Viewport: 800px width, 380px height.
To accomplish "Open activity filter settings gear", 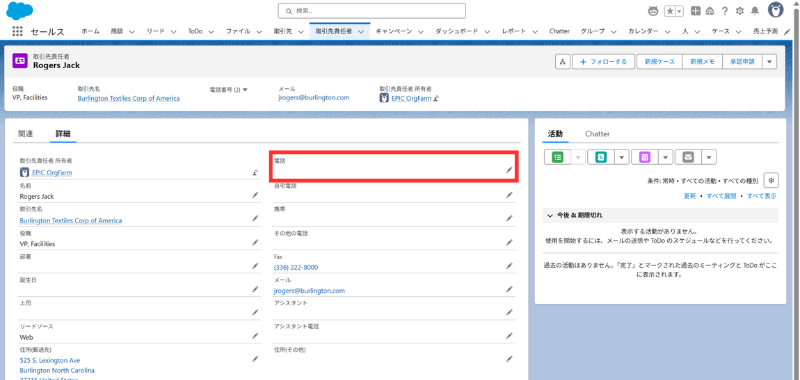I will 771,181.
